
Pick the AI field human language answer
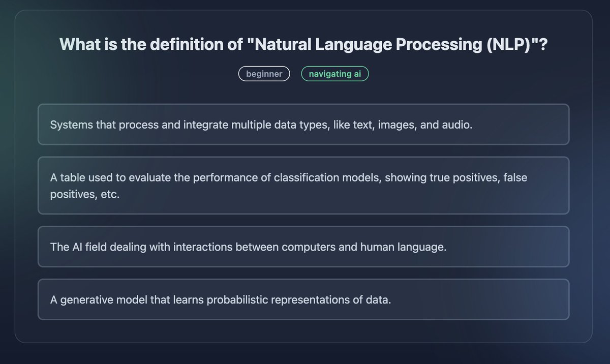click(x=303, y=247)
